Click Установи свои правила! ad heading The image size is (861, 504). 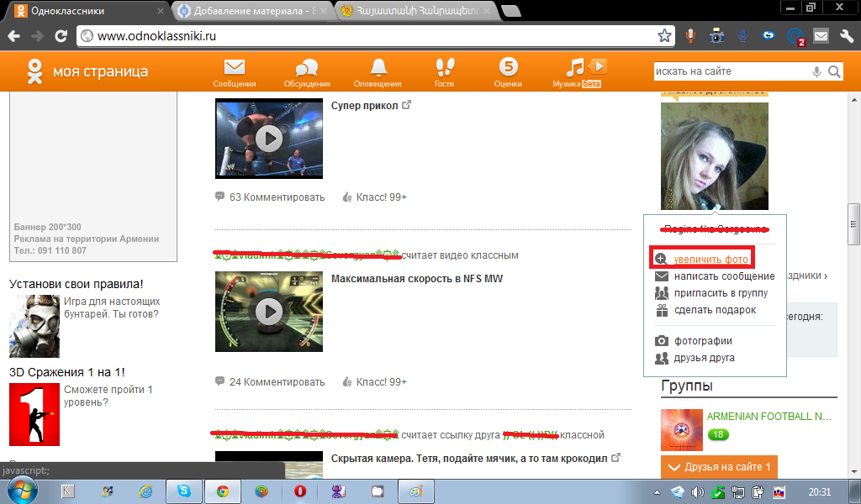click(77, 284)
